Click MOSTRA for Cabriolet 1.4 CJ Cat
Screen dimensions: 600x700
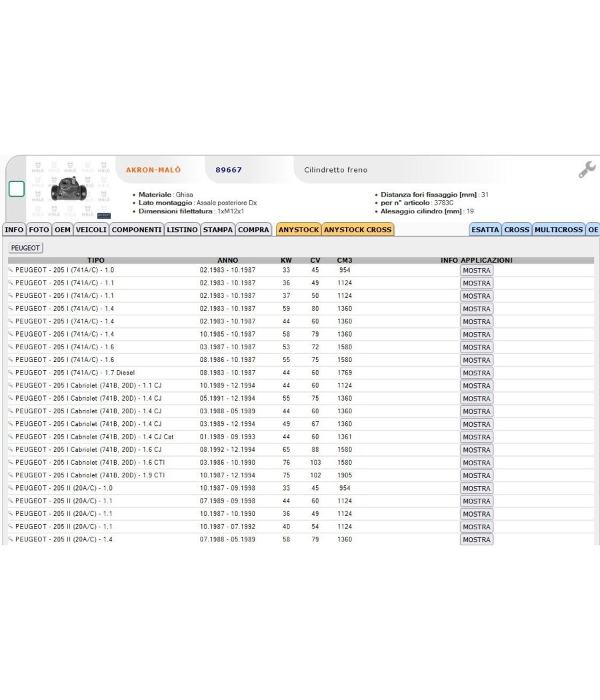pos(477,437)
